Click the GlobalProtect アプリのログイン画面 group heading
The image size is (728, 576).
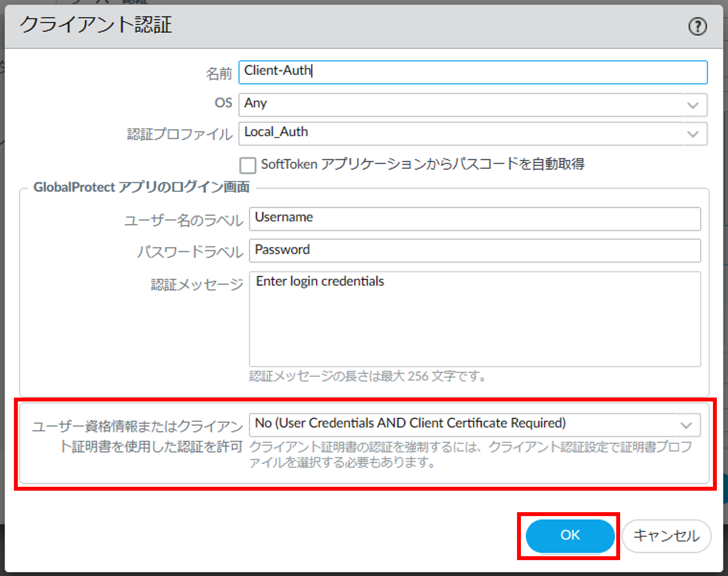tap(141, 187)
